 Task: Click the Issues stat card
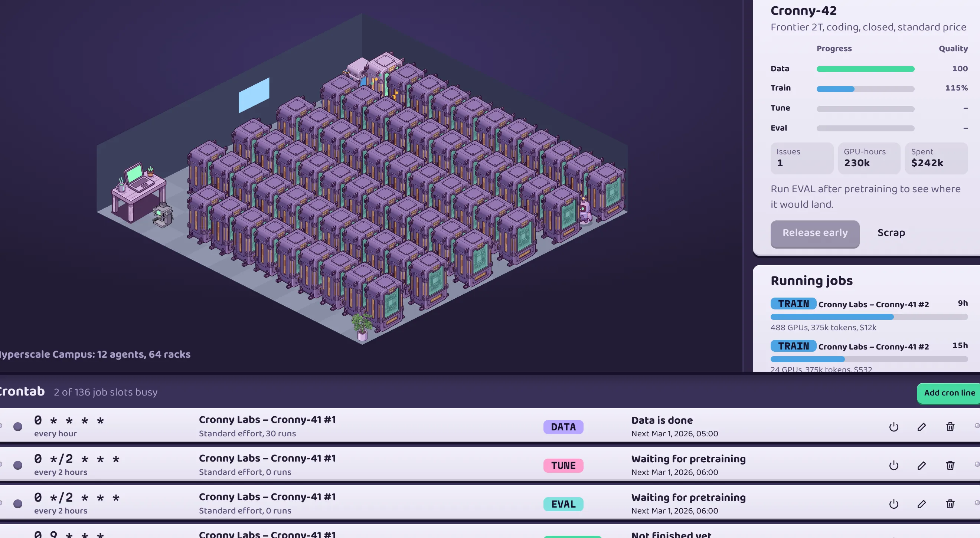(x=801, y=158)
